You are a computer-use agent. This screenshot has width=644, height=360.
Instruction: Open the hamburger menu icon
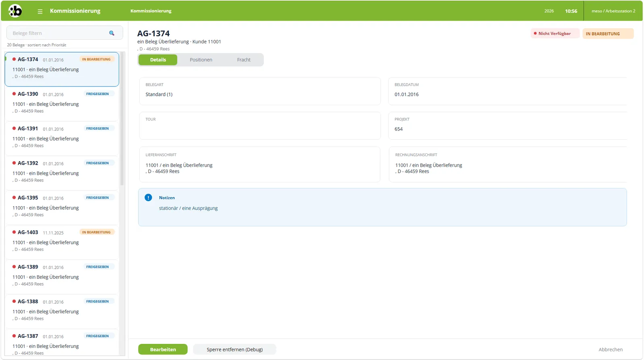(x=40, y=11)
